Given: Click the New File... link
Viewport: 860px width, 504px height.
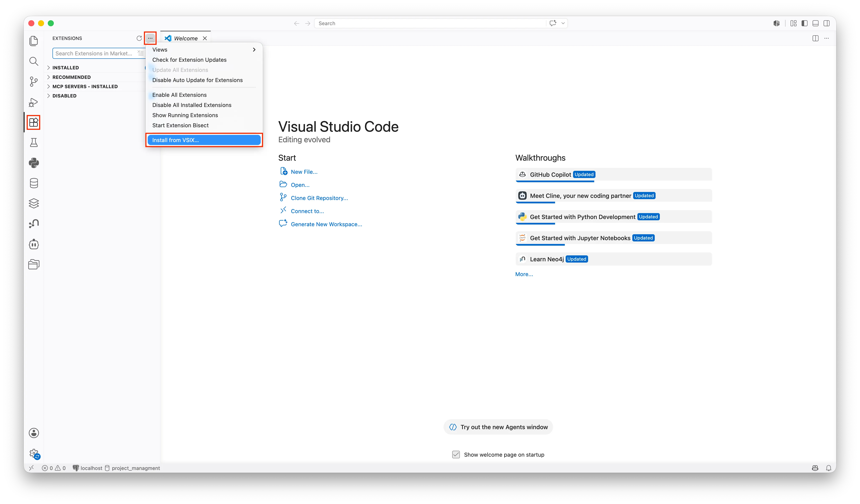Looking at the screenshot, I should (x=304, y=172).
